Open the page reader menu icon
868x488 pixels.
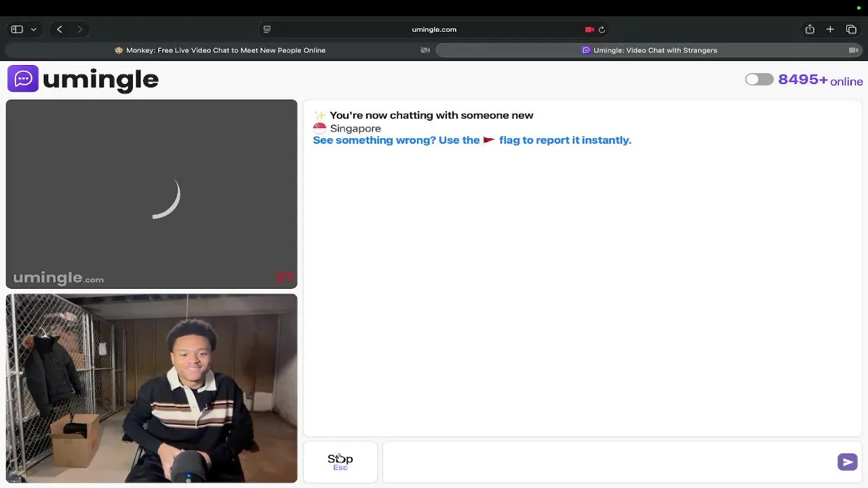(267, 29)
